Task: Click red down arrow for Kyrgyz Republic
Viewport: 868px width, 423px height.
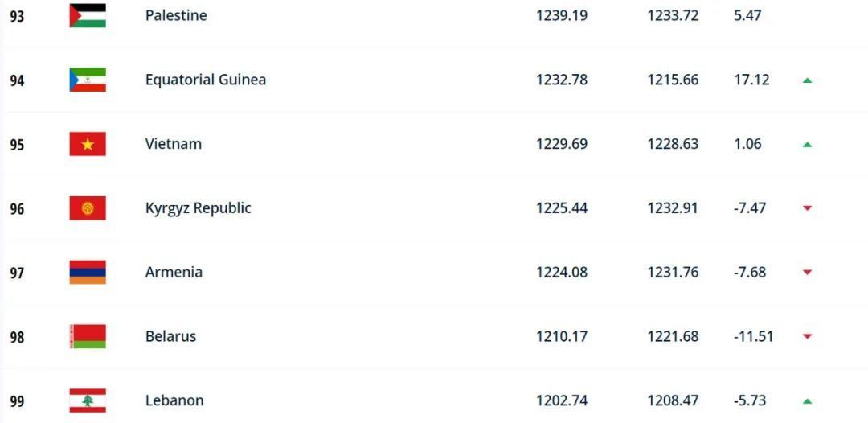Action: point(807,208)
